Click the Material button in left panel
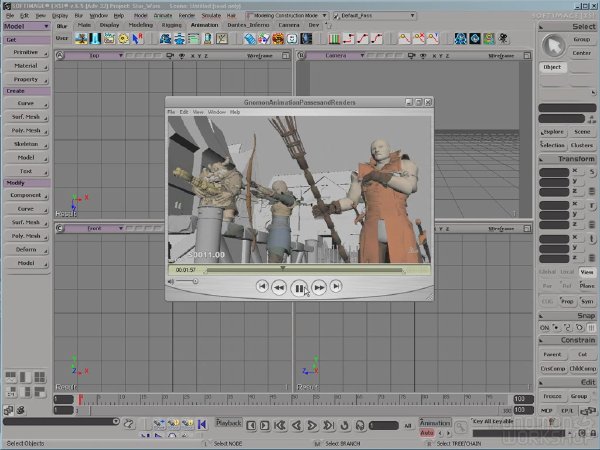The image size is (600, 450). click(x=26, y=66)
